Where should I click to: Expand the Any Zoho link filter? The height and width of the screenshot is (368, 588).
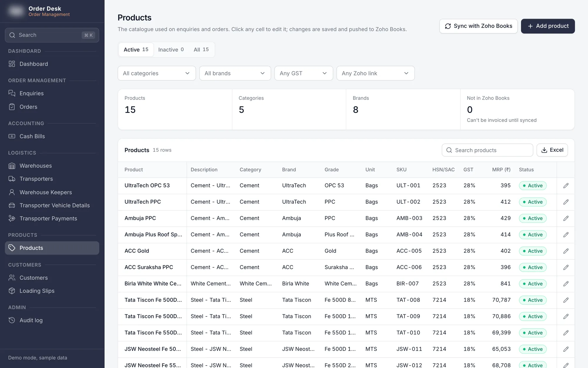tap(375, 73)
